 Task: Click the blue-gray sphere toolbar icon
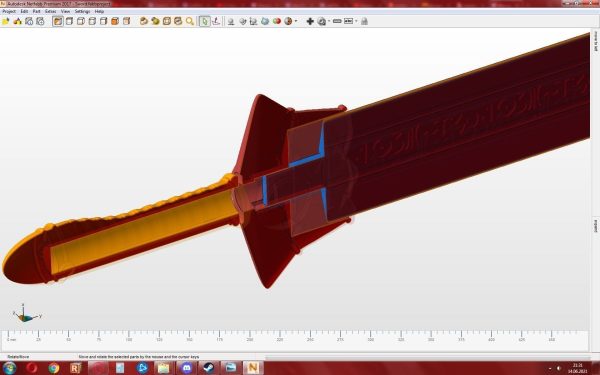point(265,21)
